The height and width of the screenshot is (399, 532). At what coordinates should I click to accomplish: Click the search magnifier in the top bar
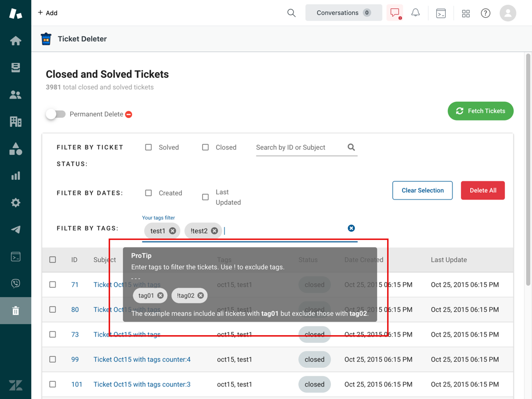click(291, 13)
